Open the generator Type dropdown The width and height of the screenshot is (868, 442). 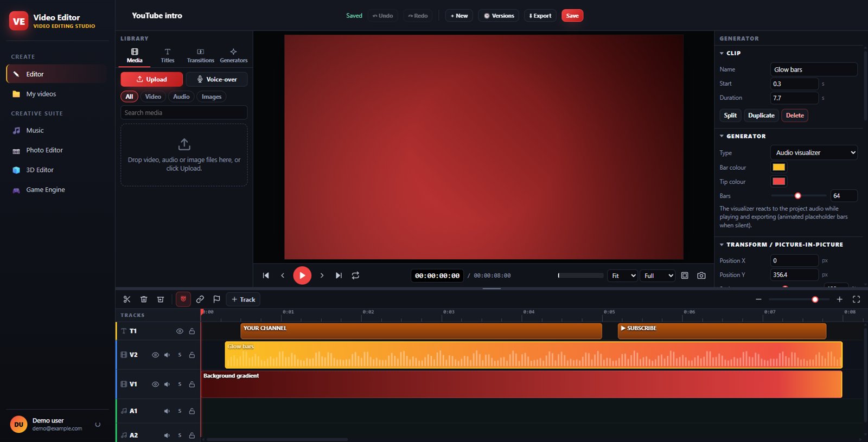pyautogui.click(x=814, y=153)
